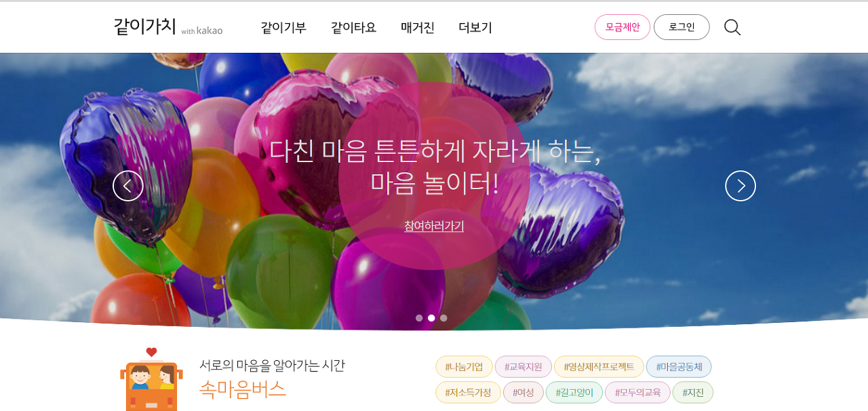Screen dimensions: 868x411
Task: Open the 같이타요 menu
Action: 353,28
